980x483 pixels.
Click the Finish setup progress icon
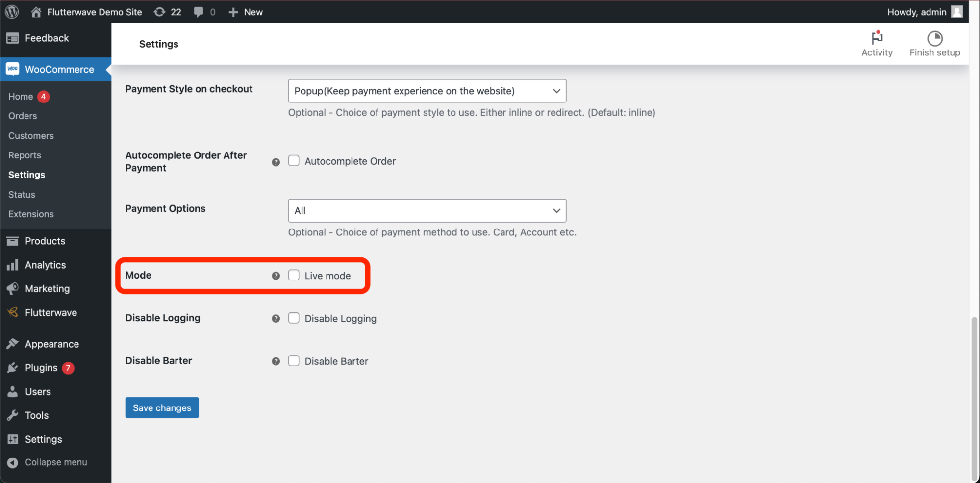point(935,38)
